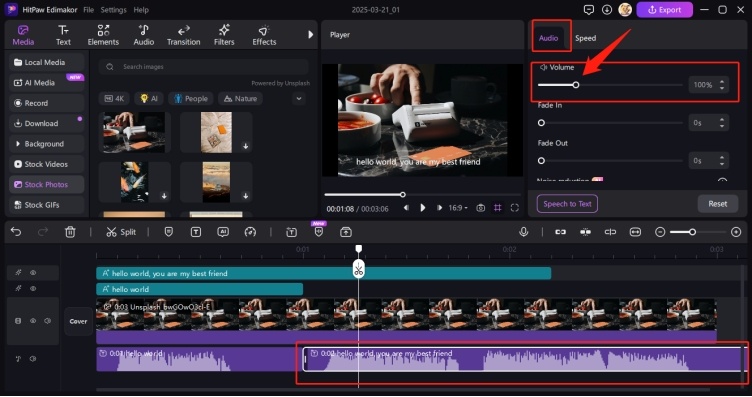Select Stock Photos in the sidebar

point(47,185)
